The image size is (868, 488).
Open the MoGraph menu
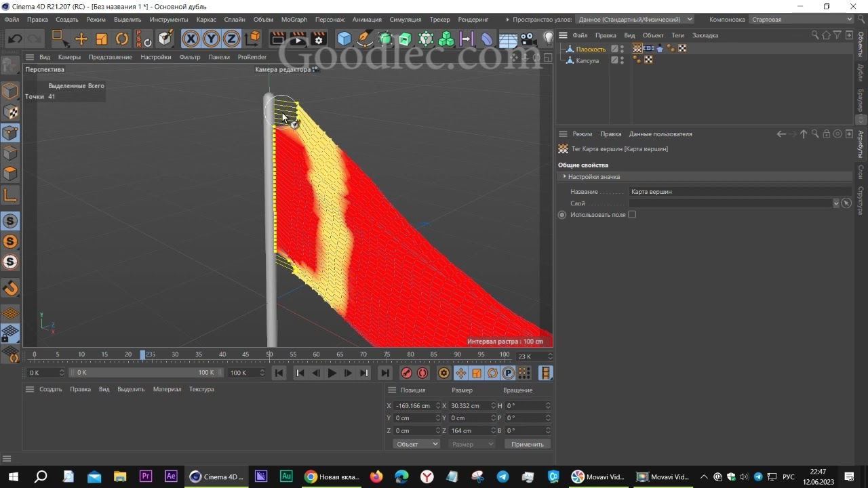294,20
